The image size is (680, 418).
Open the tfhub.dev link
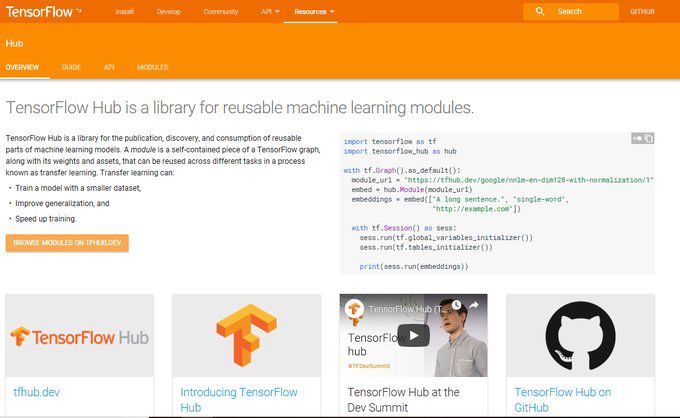coord(36,392)
